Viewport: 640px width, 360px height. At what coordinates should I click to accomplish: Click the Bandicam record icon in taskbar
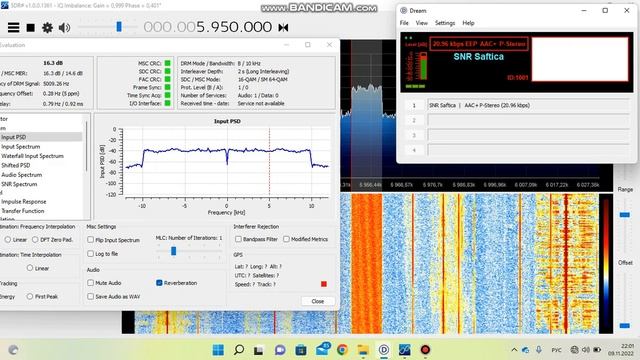425,350
